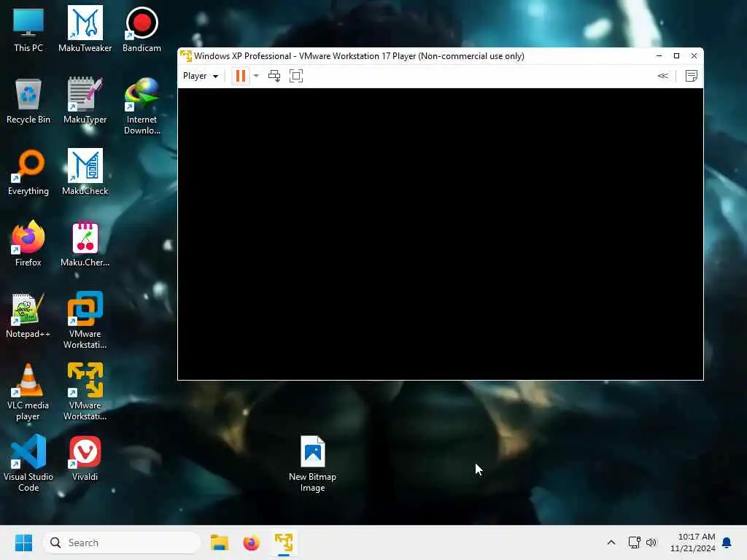Open the notification center bell

pos(727,542)
